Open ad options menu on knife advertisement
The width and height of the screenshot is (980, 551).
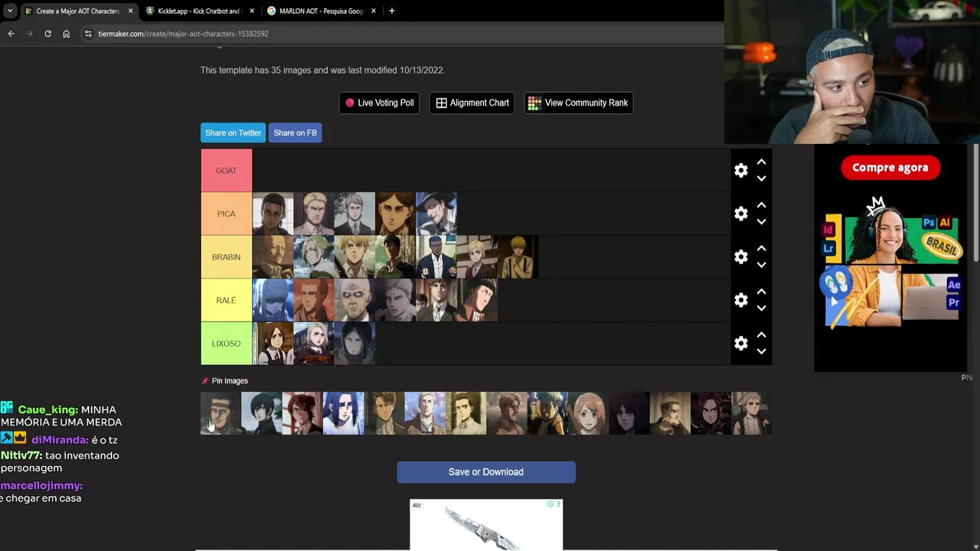559,504
